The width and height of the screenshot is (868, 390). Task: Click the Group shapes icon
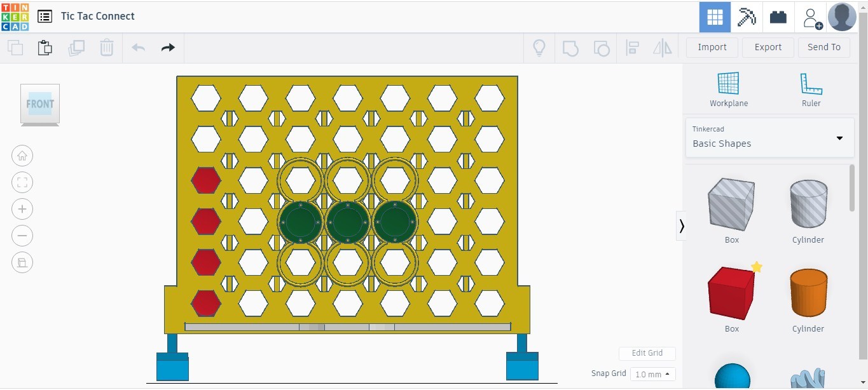pos(570,48)
